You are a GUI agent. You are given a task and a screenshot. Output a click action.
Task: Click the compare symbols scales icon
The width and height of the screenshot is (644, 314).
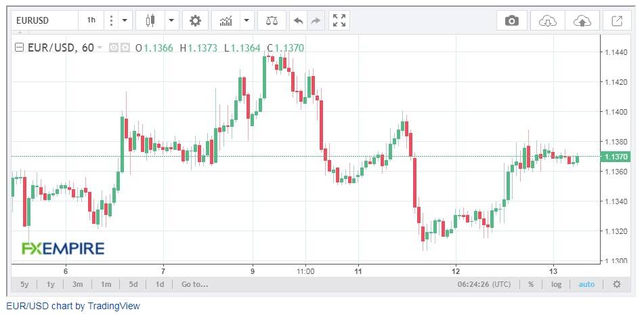[272, 20]
